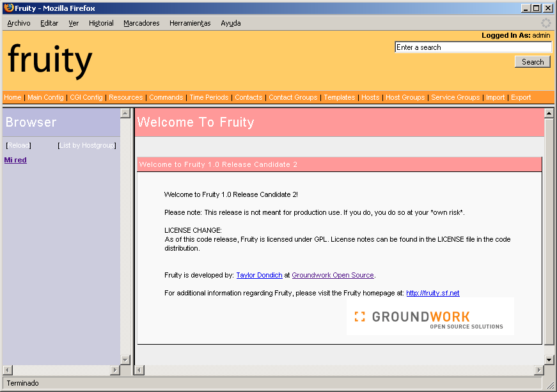
Task: Open the Contacts section
Action: tap(249, 97)
